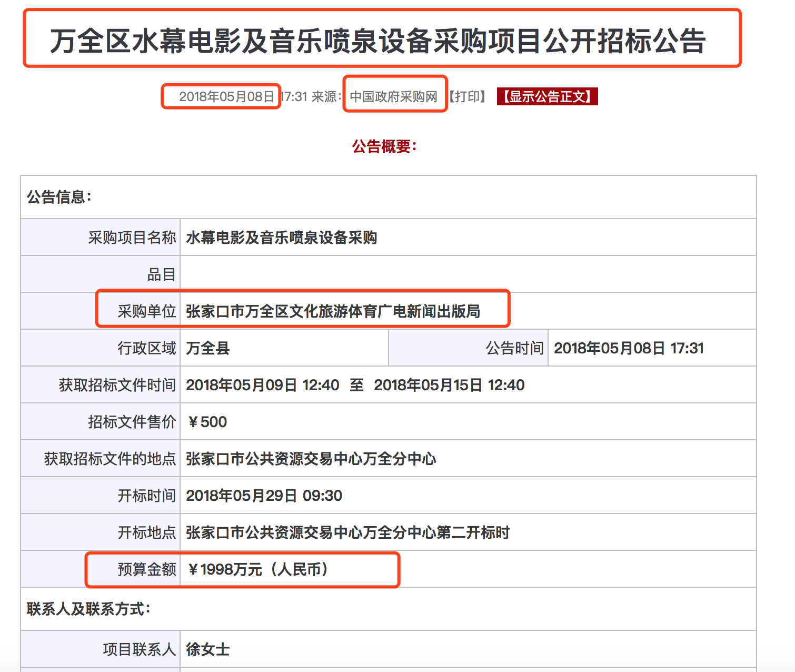
Task: Click the empty 品目 value cell
Action: (468, 274)
